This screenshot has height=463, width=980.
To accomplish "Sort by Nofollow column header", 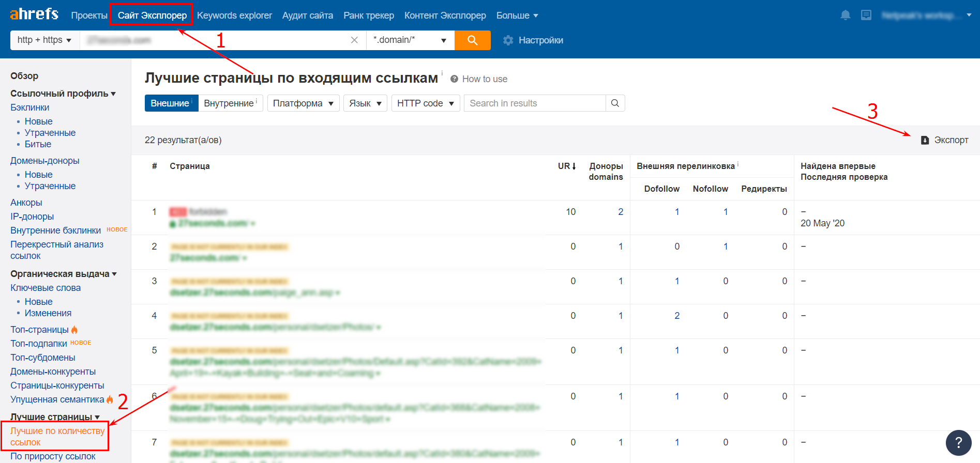I will [x=710, y=189].
